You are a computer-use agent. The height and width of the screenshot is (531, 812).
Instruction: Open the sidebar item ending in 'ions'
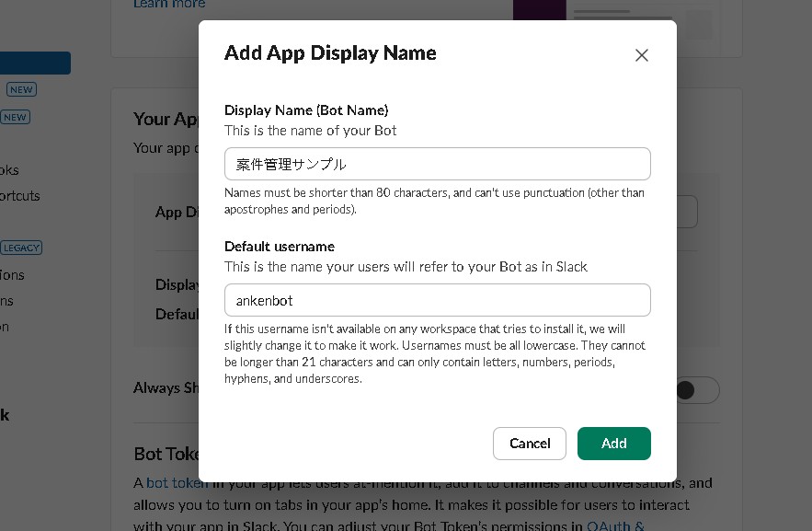[12, 275]
